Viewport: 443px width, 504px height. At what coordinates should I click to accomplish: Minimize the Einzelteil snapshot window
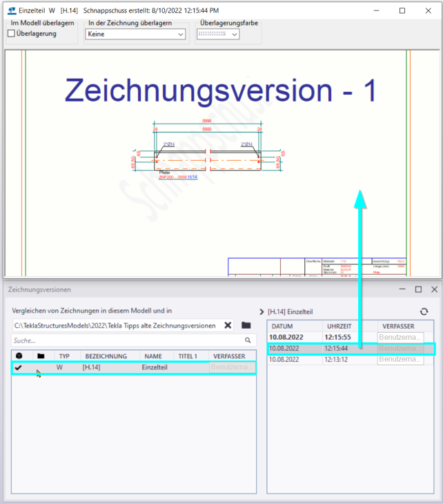click(377, 10)
